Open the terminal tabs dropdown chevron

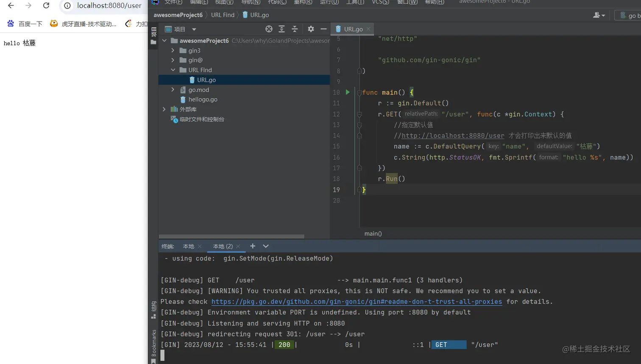click(x=266, y=246)
